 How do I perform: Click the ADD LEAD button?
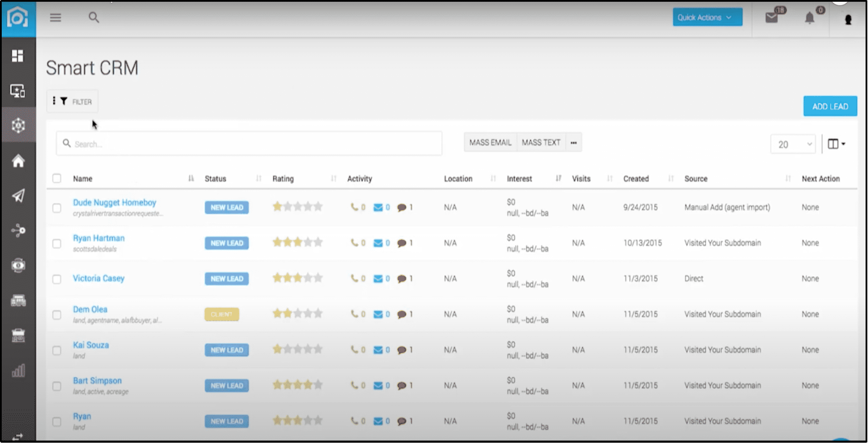(830, 106)
